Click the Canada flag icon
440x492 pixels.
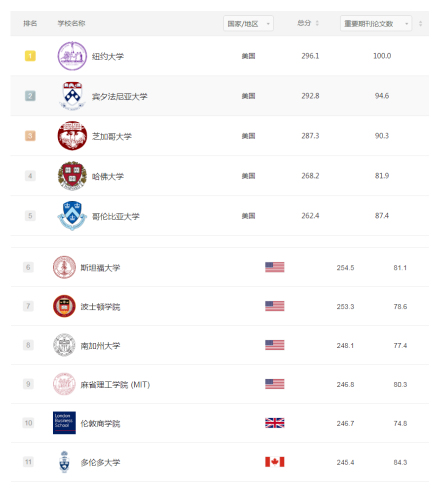[x=275, y=462]
